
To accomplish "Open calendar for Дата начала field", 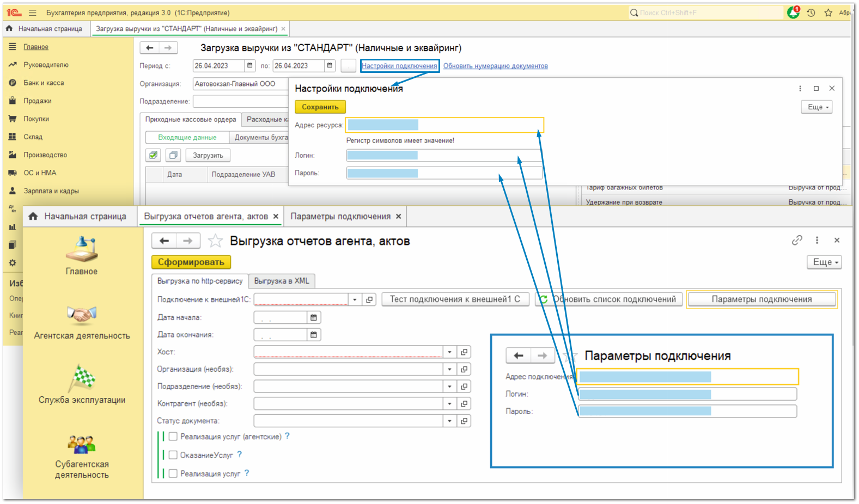I will (314, 317).
